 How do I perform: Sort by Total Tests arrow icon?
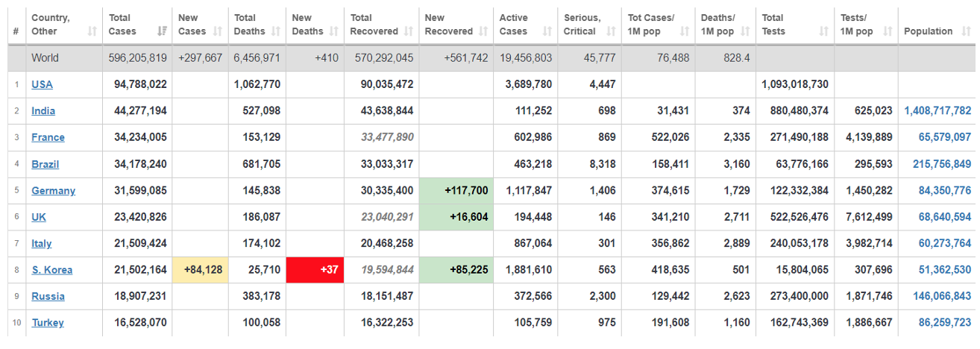823,31
